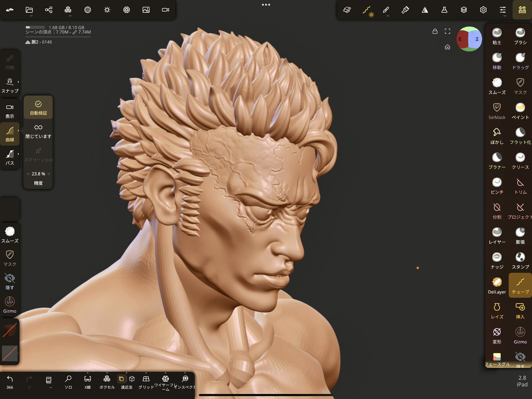The image size is (532, 399).
Task: Open the scene hierarchy menu
Action: 49,10
